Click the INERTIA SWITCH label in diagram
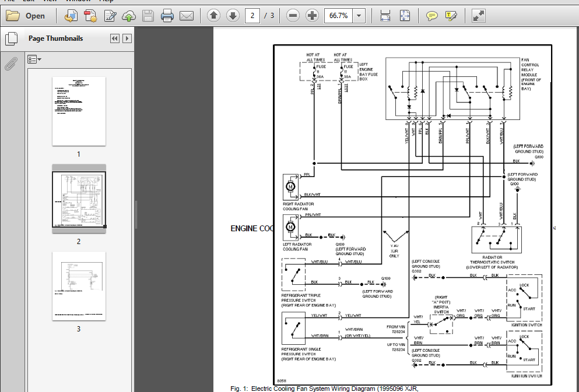The height and width of the screenshot is (392, 579). pyautogui.click(x=441, y=305)
